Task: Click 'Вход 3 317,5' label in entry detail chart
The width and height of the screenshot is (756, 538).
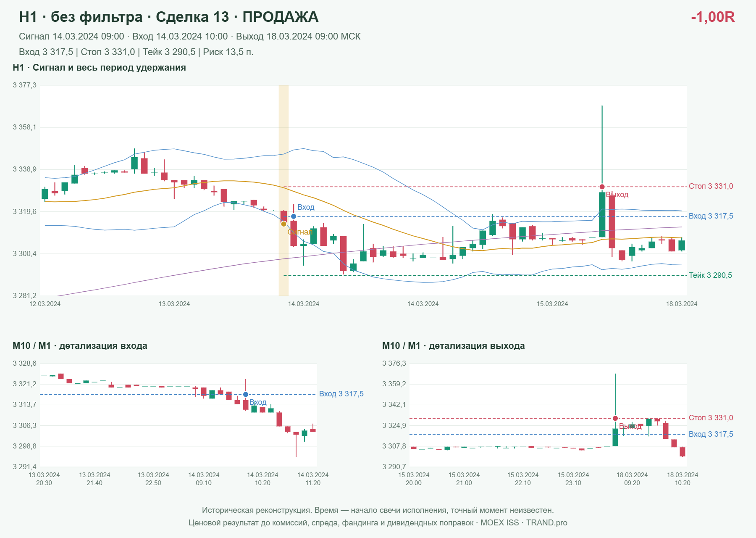Action: [x=341, y=394]
